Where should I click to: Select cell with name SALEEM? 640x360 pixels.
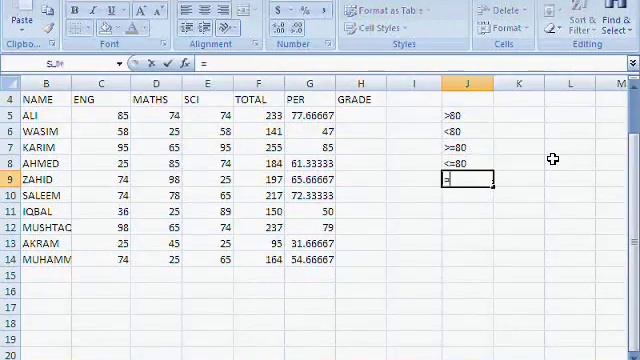[x=46, y=196]
